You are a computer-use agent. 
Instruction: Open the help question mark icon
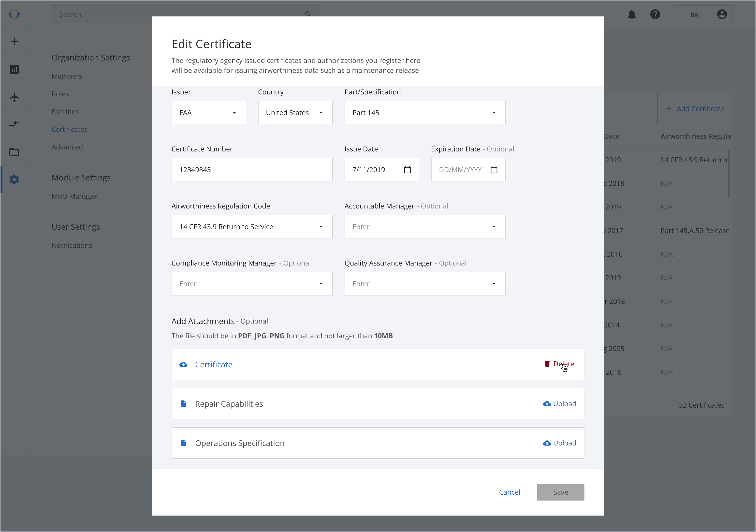pyautogui.click(x=655, y=15)
